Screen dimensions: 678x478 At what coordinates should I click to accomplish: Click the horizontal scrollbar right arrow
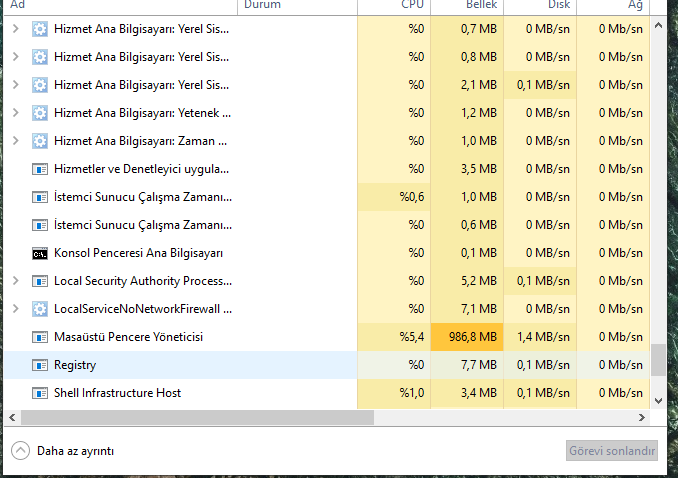pos(642,417)
